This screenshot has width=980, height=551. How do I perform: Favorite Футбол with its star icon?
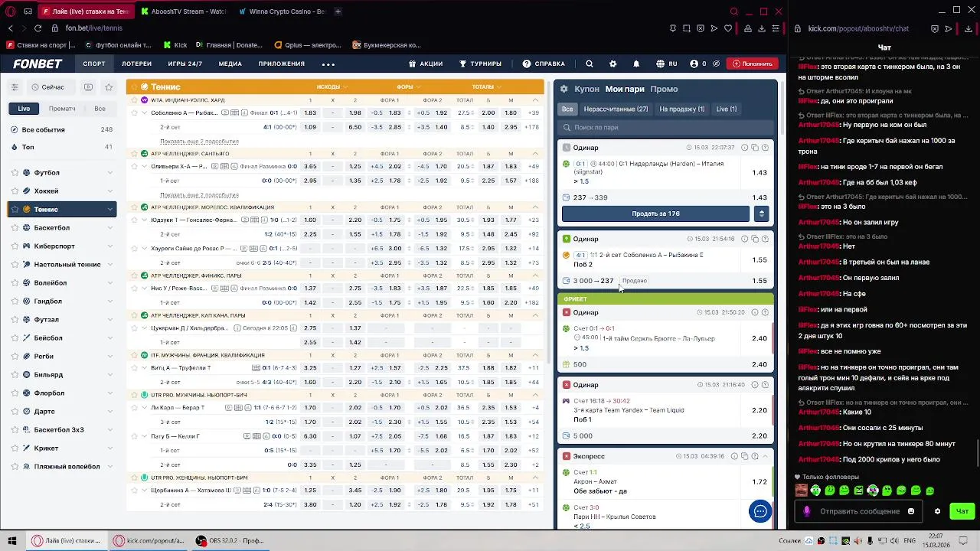coord(15,172)
